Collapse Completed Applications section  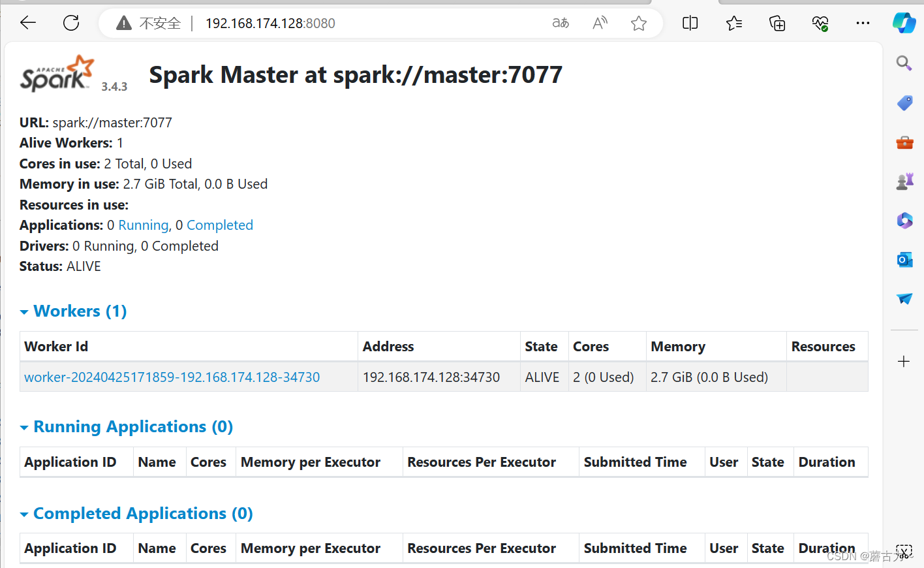pos(24,513)
